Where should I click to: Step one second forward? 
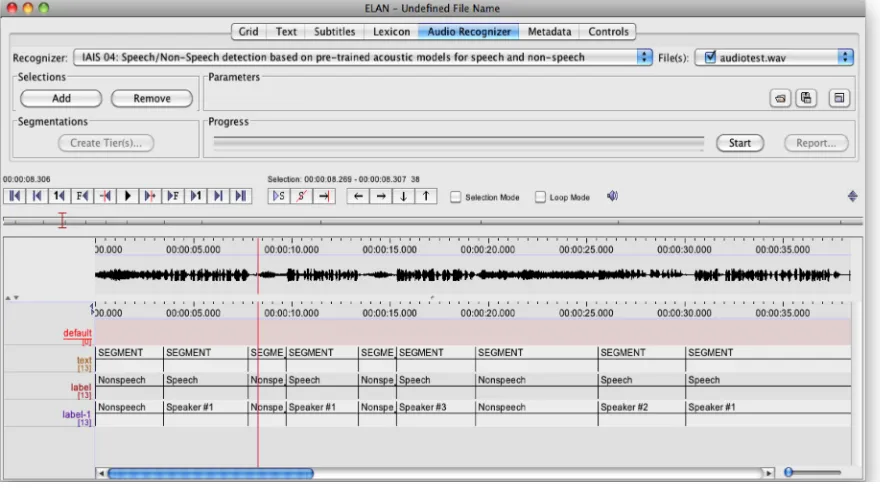click(x=195, y=196)
